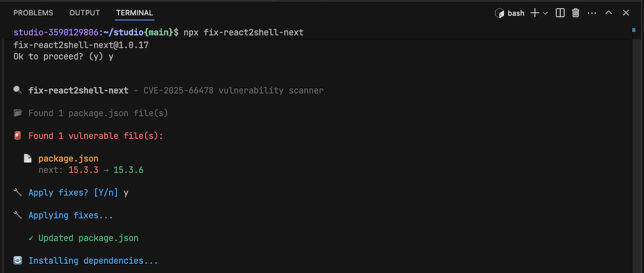
Task: Create a new terminal with plus icon
Action: 534,13
